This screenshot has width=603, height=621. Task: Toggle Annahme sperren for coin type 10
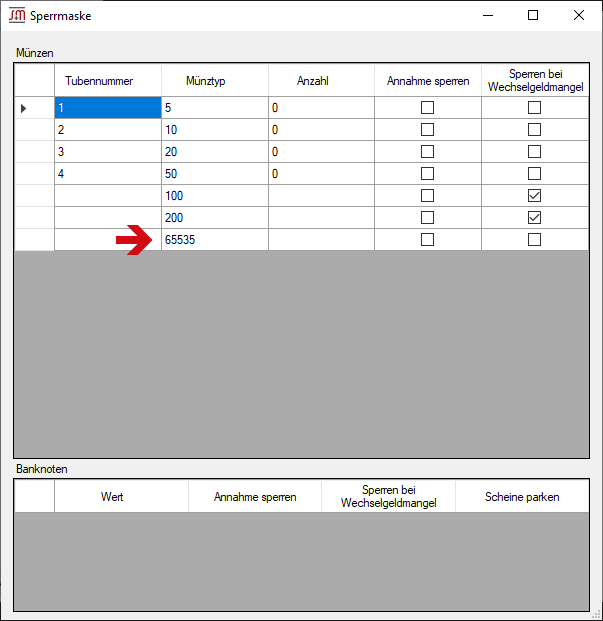pyautogui.click(x=427, y=130)
